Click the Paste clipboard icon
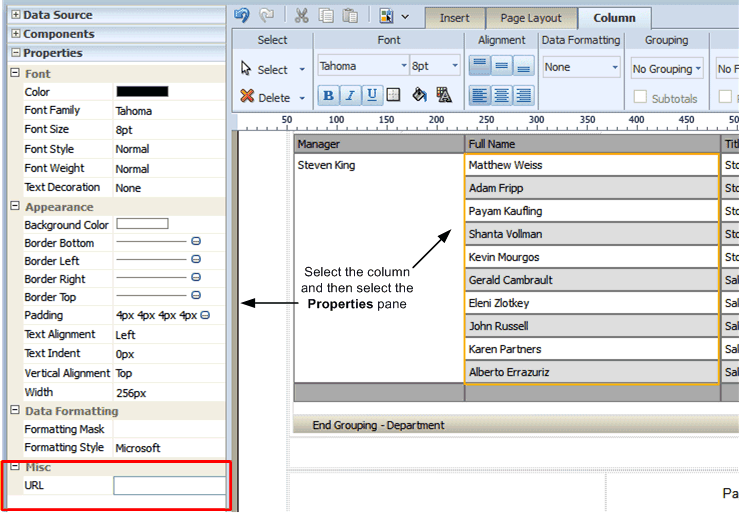Image resolution: width=740 pixels, height=513 pixels. coord(350,16)
